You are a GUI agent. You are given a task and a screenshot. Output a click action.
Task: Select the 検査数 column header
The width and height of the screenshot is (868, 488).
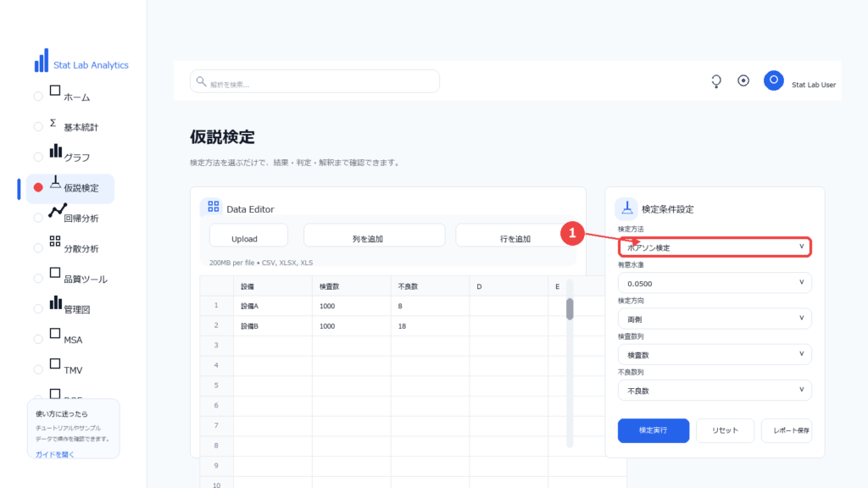[x=351, y=286]
